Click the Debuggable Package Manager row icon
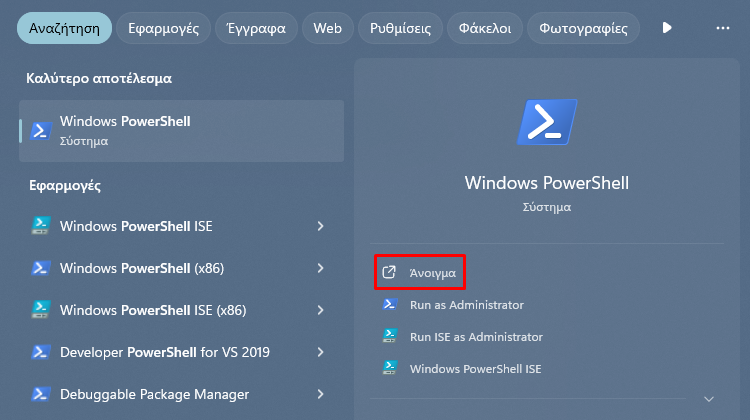Viewport: 750px width, 420px height. point(41,394)
